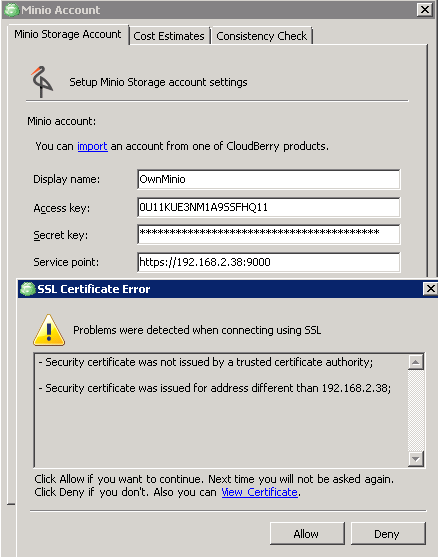
Task: Follow the import account link
Action: (x=92, y=146)
